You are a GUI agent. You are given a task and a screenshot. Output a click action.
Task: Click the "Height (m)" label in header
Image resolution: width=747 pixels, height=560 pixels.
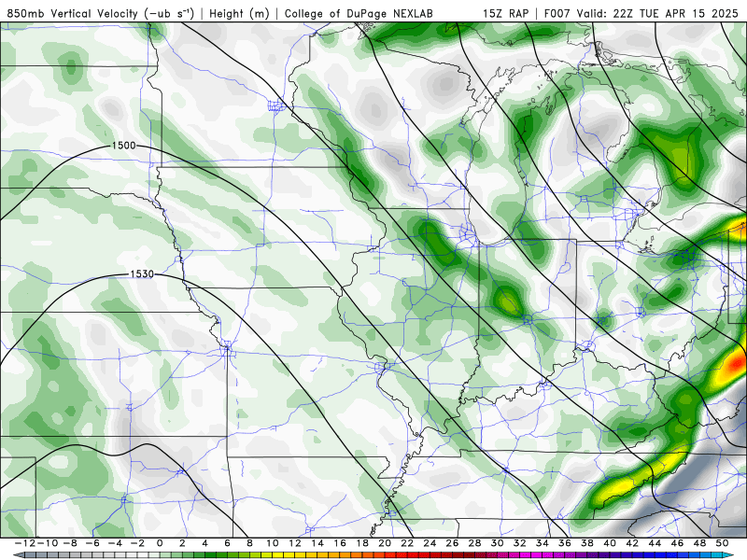coord(239,13)
